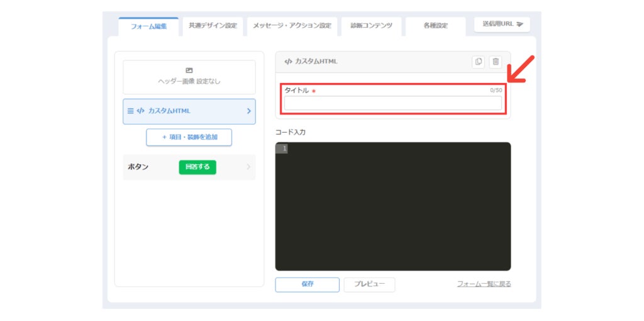Follow the フォーム一覧に戻る link
644x321 pixels.
[484, 284]
